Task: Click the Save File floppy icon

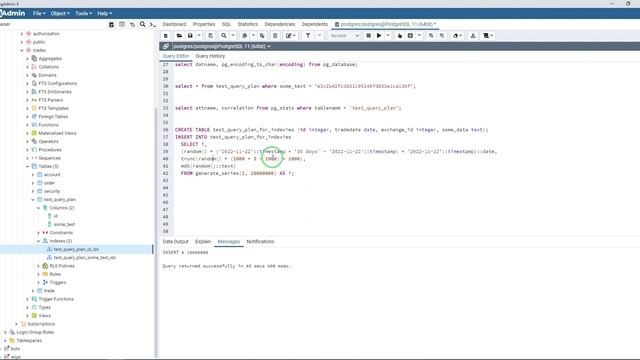Action: click(190, 36)
